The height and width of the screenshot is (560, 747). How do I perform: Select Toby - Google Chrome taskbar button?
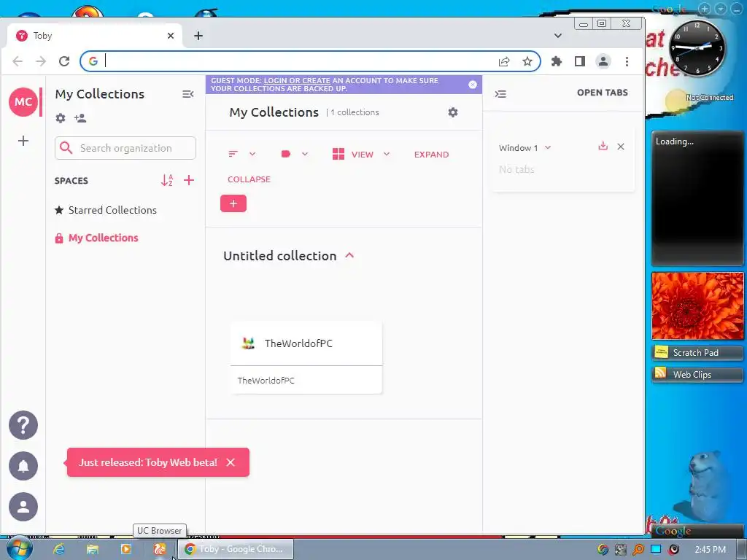pos(236,549)
